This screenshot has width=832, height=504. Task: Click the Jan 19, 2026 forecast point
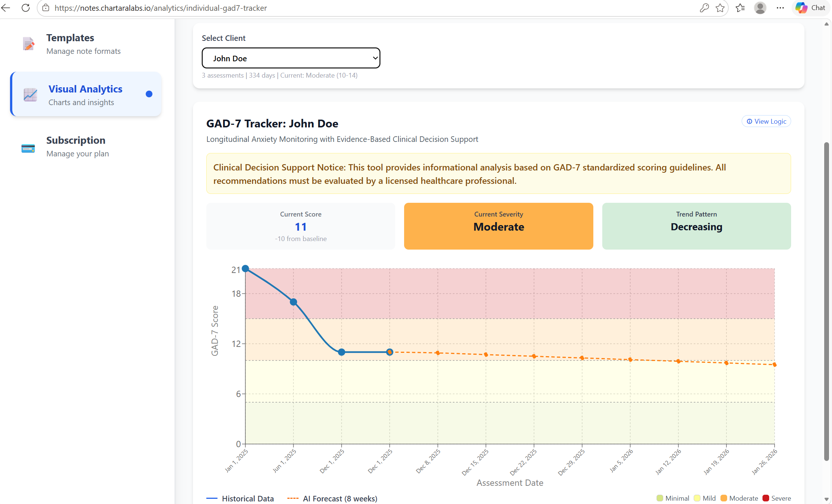[x=726, y=363]
